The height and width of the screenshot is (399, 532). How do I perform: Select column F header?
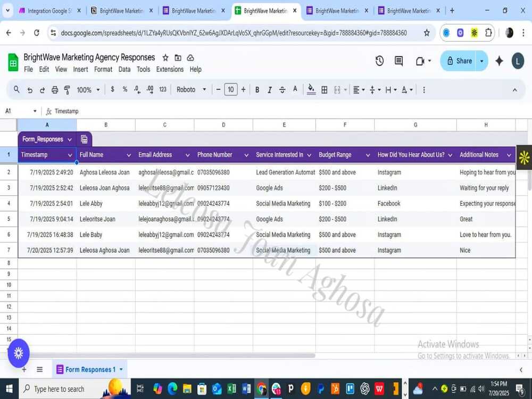click(x=345, y=125)
